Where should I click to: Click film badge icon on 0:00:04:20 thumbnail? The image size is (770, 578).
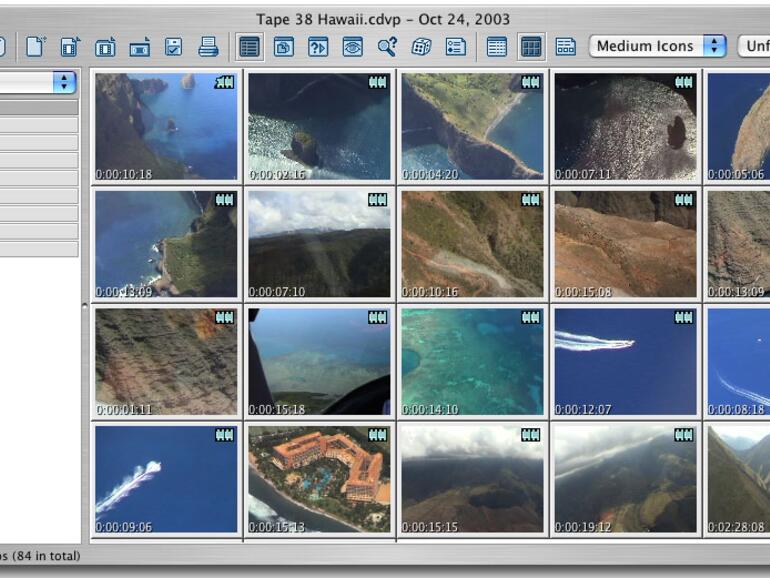[531, 83]
